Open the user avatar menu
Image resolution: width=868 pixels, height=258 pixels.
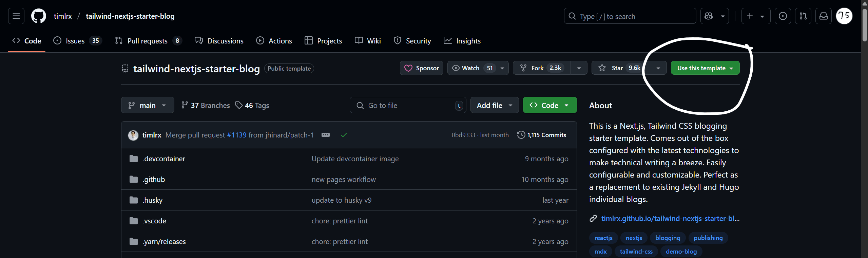click(x=844, y=16)
